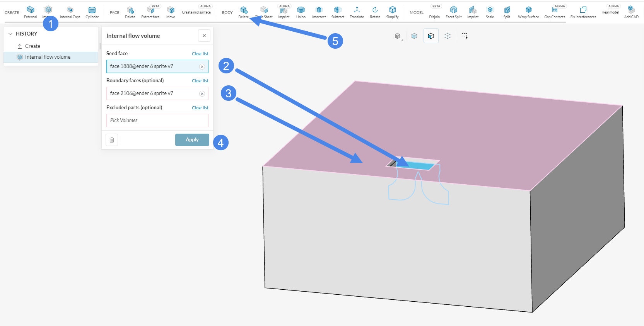The image size is (644, 326).
Task: Clear the Seed face list
Action: (200, 54)
